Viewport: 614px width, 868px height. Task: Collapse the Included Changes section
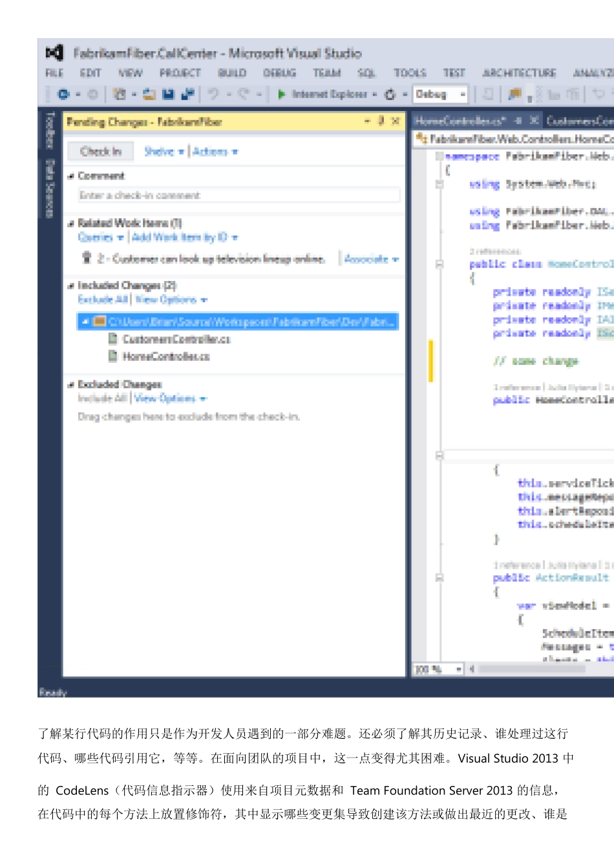[71, 285]
